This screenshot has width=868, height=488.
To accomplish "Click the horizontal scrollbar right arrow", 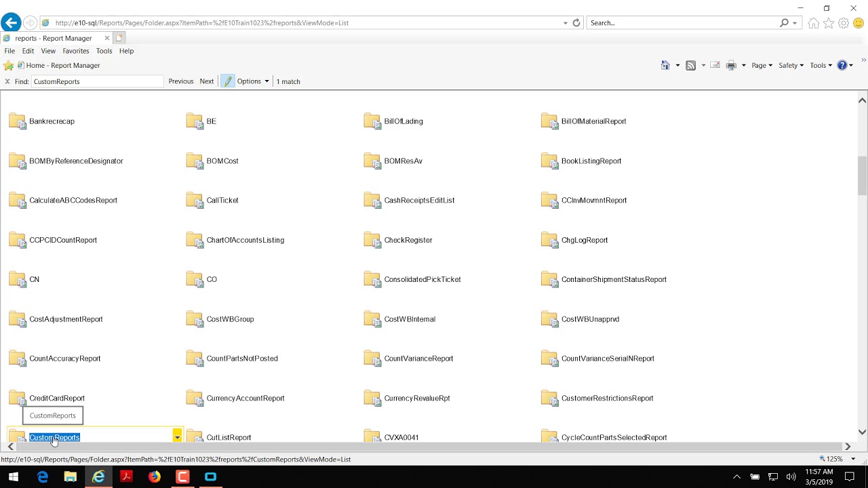I will pos(848,446).
